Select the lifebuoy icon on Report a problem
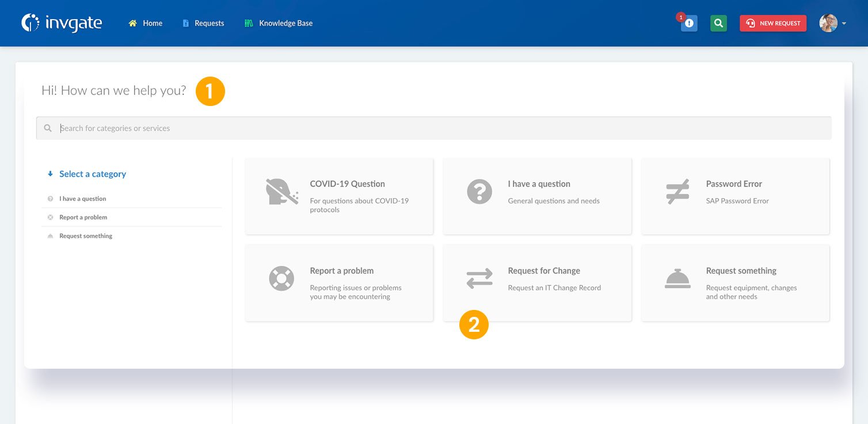Screen dimensions: 868x424 (x=281, y=279)
